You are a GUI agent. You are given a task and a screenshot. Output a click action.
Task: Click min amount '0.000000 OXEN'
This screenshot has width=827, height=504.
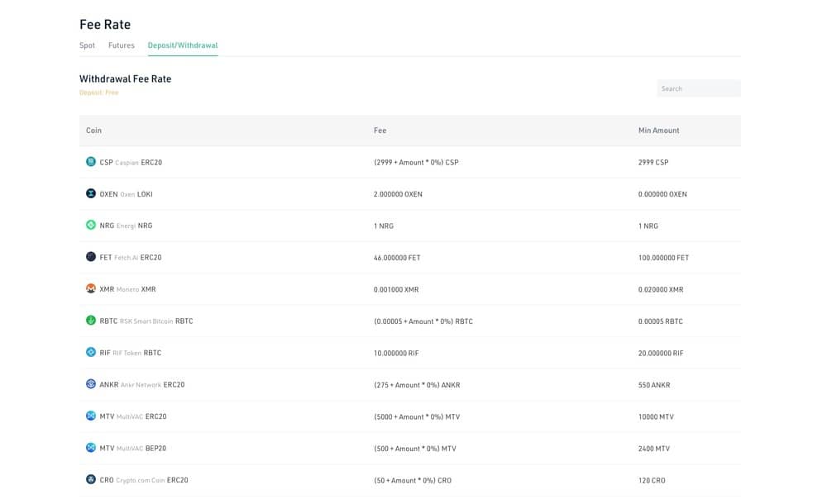[662, 194]
